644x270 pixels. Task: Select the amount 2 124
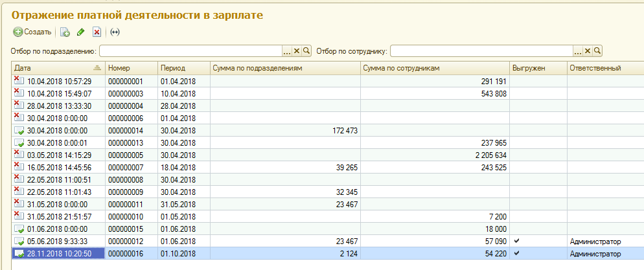[x=349, y=254]
